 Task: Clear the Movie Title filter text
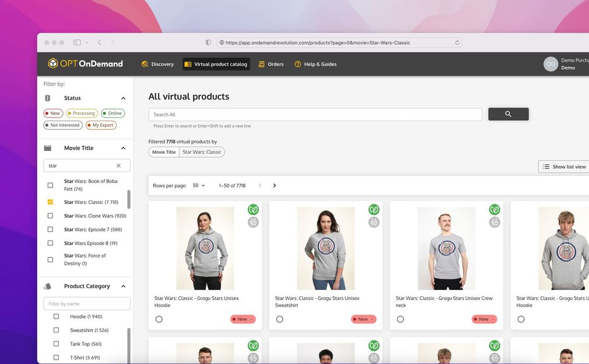pyautogui.click(x=118, y=166)
